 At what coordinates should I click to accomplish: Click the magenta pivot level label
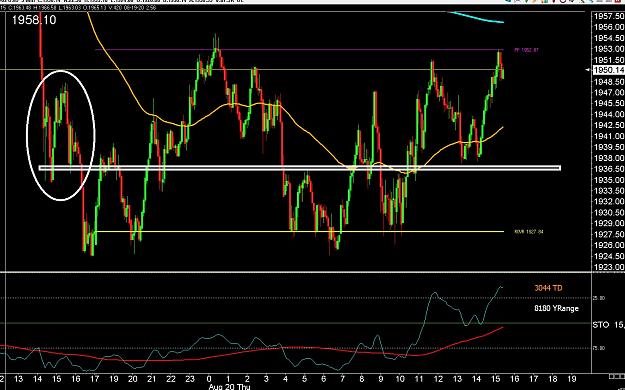tap(526, 50)
